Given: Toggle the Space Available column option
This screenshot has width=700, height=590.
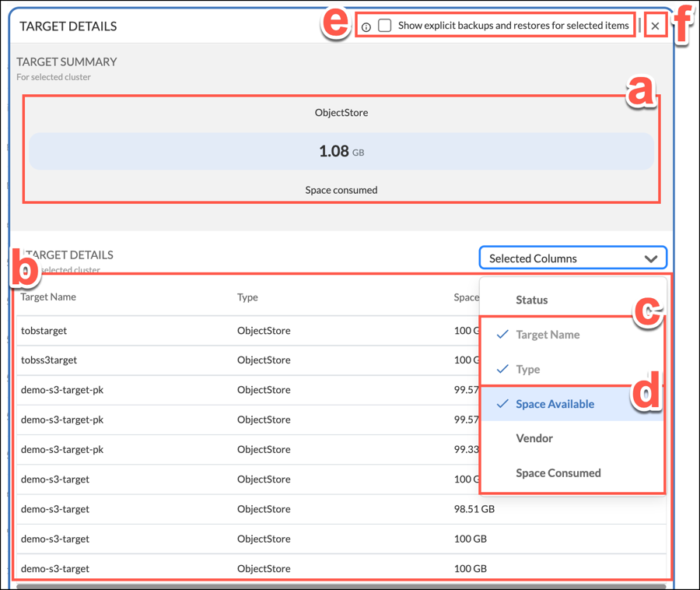Looking at the screenshot, I should coord(555,404).
